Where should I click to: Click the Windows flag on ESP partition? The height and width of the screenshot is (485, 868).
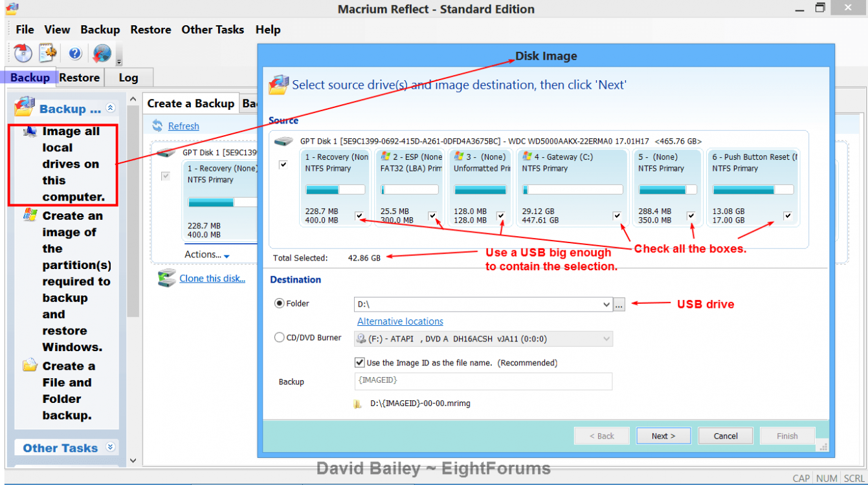[x=386, y=156]
